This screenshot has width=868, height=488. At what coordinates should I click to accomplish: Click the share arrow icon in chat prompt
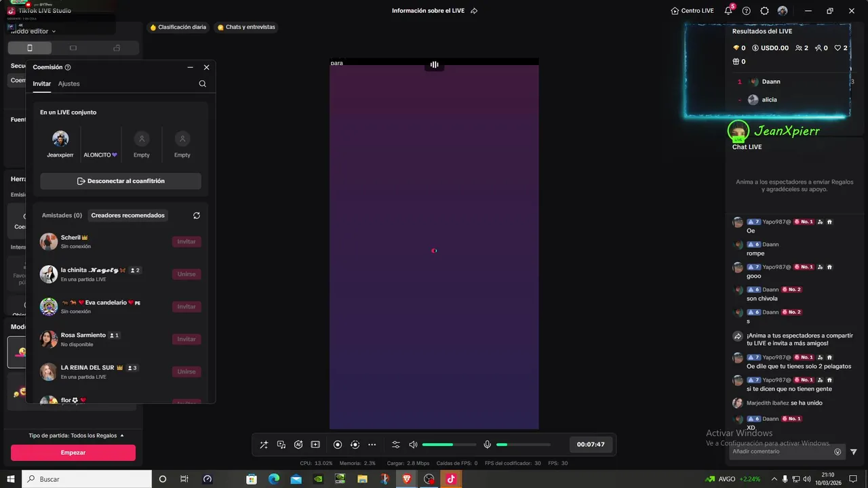[x=738, y=337]
